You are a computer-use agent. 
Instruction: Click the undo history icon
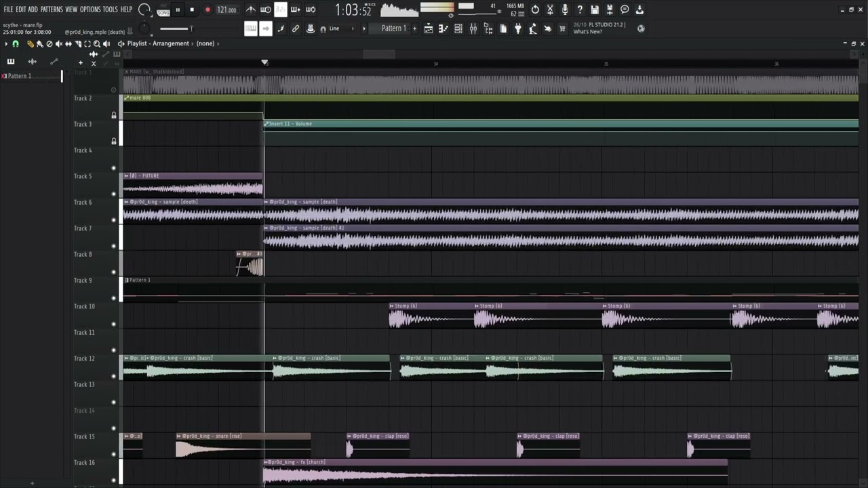tap(535, 9)
